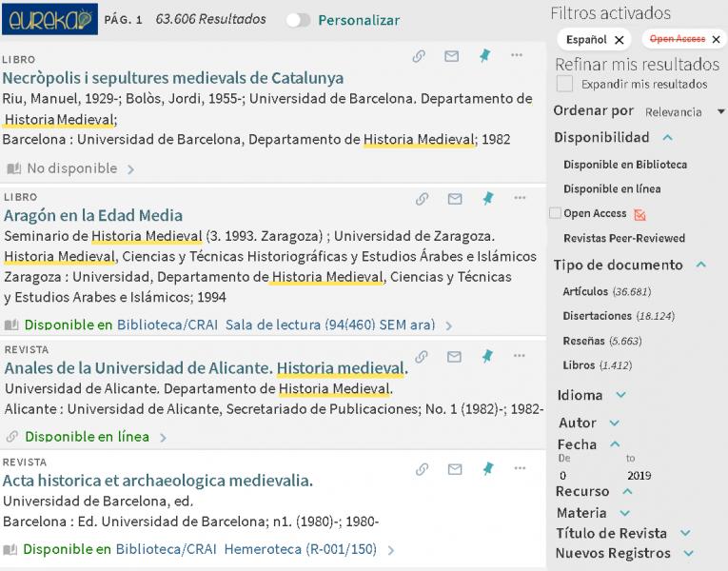
Task: Toggle the Personalizar switch
Action: pos(298,20)
